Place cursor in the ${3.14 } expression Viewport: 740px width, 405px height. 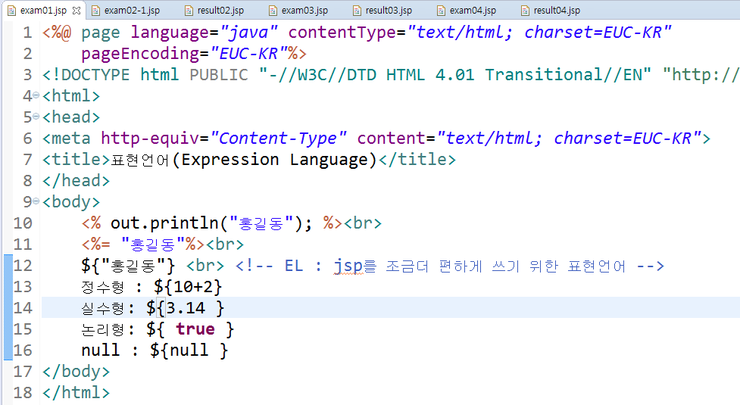(185, 308)
